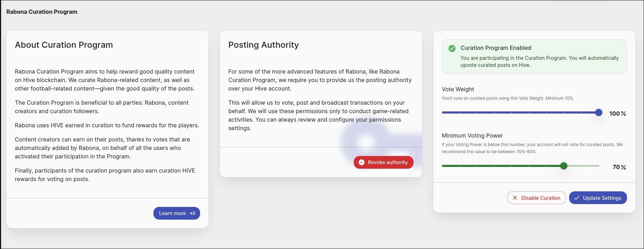This screenshot has height=249, width=644.
Task: Click the X icon on Disable Curation
Action: click(515, 198)
